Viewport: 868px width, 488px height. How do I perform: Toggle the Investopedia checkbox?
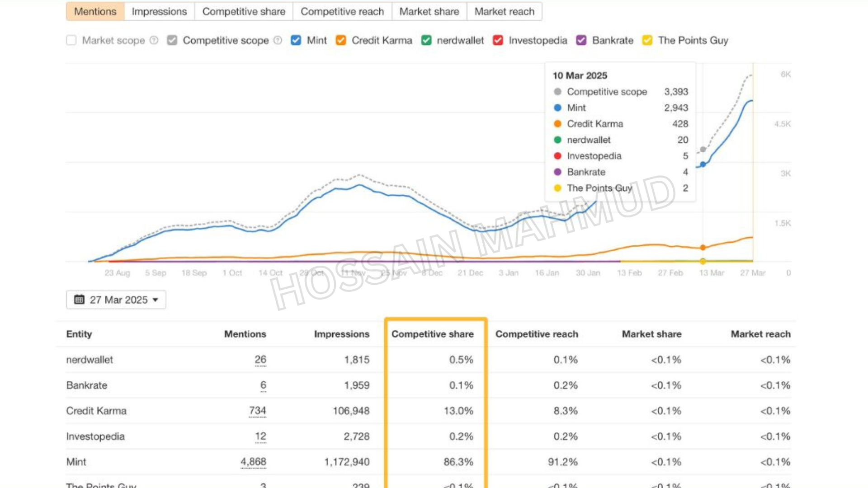[498, 40]
